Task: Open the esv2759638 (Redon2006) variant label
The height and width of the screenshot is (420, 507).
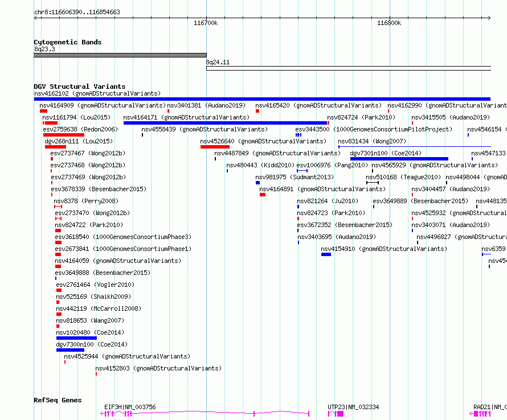Action: pos(80,129)
